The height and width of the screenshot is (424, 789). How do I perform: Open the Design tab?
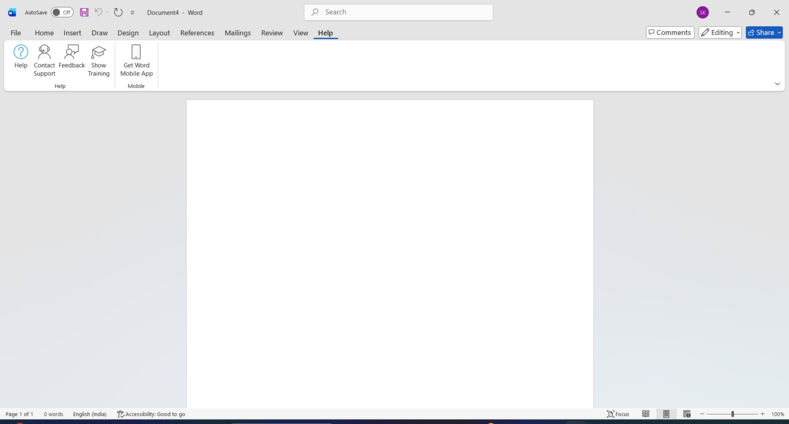click(x=128, y=33)
